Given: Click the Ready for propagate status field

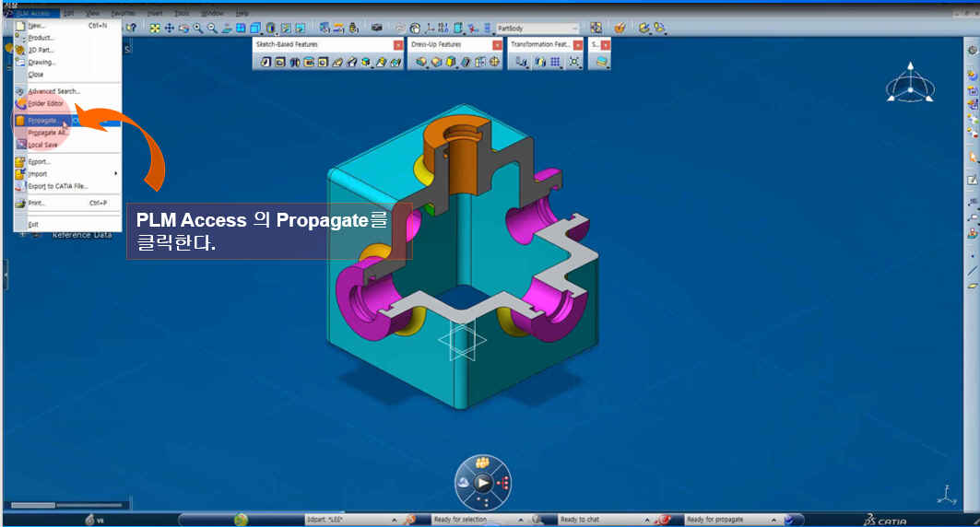Looking at the screenshot, I should (724, 520).
